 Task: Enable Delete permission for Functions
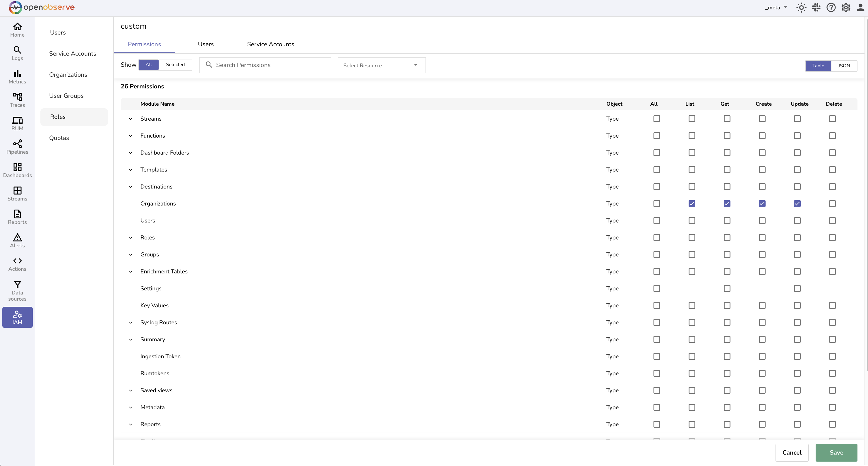832,136
